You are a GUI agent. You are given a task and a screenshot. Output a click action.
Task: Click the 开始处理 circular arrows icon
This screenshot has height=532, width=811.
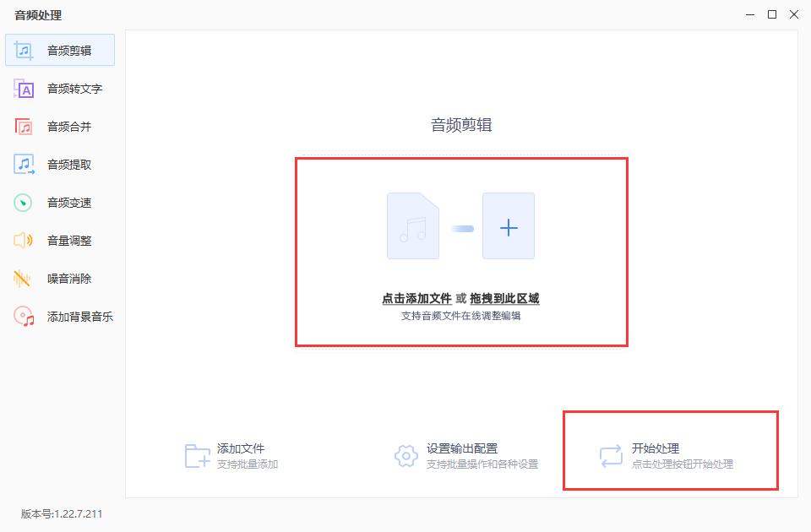pos(610,454)
